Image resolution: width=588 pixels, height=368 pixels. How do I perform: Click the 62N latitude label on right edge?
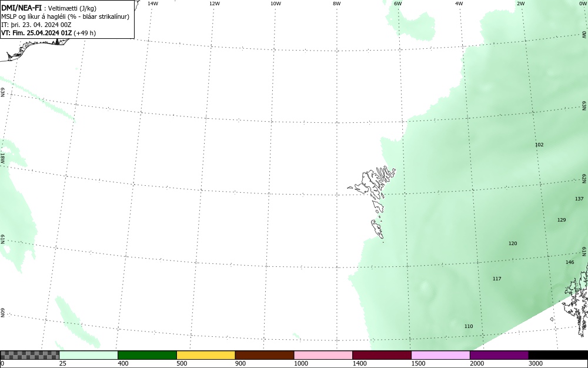pos(584,178)
